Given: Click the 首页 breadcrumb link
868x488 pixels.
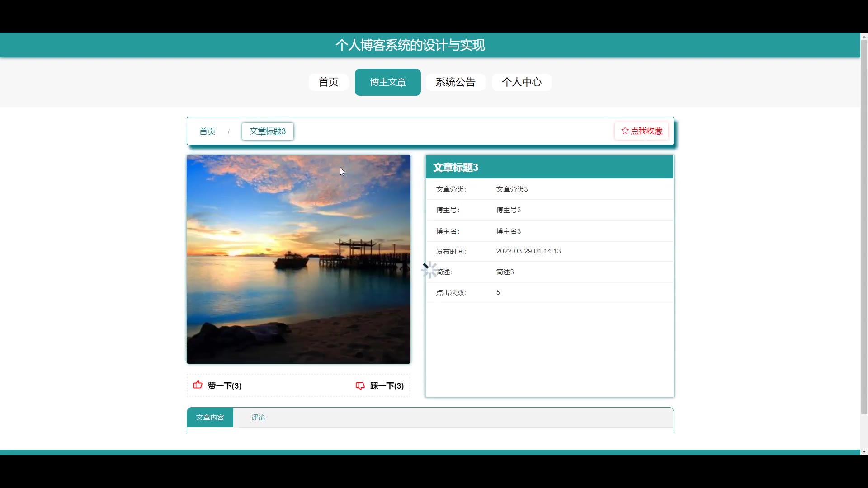Looking at the screenshot, I should point(208,131).
